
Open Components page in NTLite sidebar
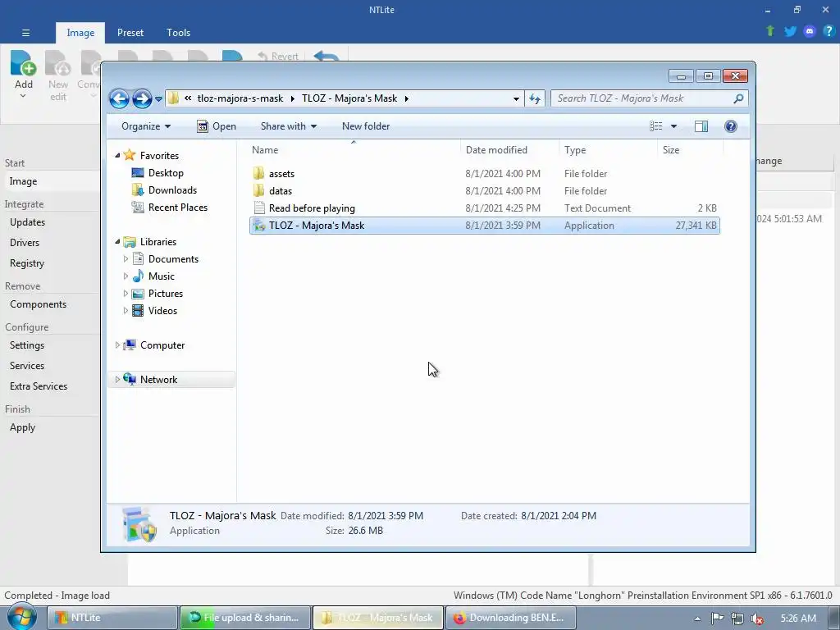(x=38, y=304)
